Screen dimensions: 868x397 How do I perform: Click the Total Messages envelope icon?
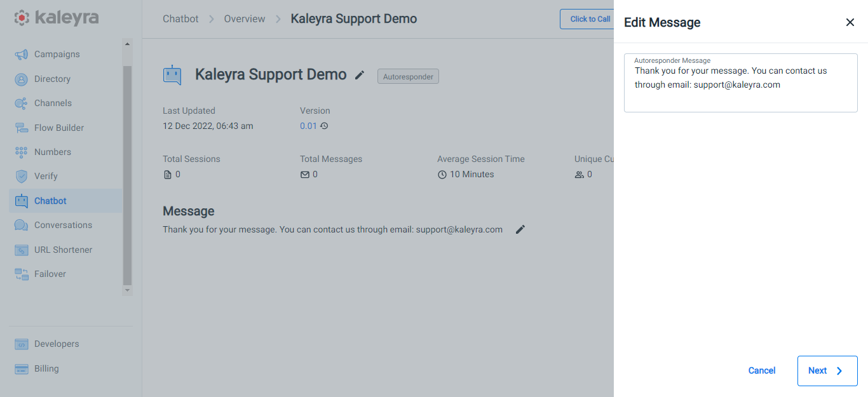pos(305,175)
